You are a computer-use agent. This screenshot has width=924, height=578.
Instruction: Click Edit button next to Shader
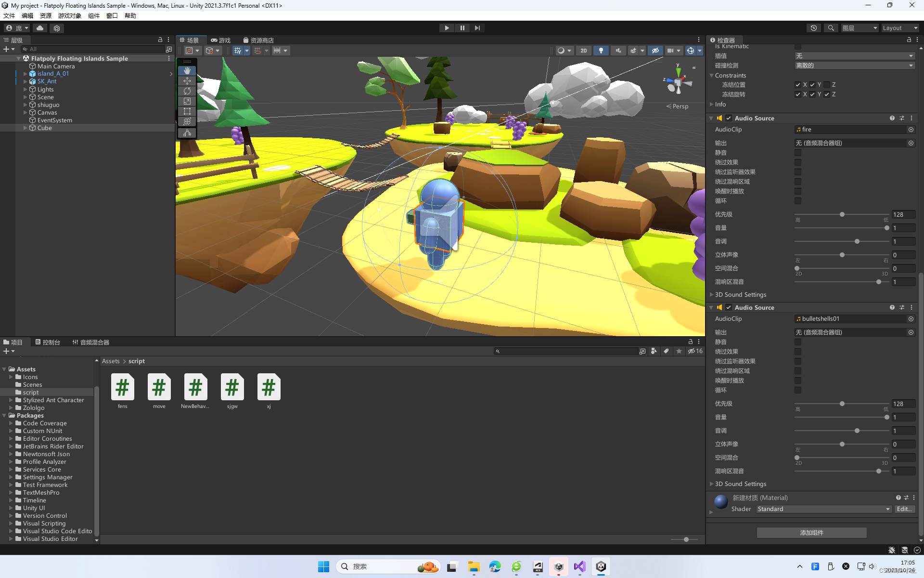(904, 509)
